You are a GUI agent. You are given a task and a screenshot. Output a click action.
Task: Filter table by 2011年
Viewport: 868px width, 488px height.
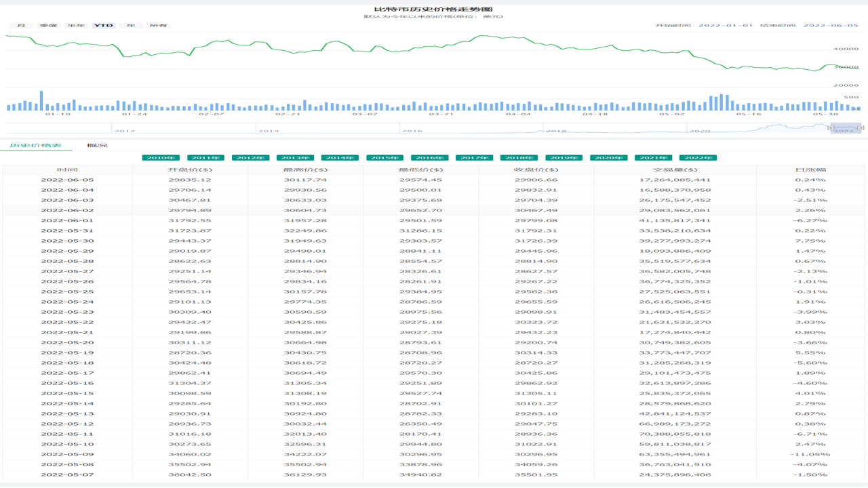point(205,158)
